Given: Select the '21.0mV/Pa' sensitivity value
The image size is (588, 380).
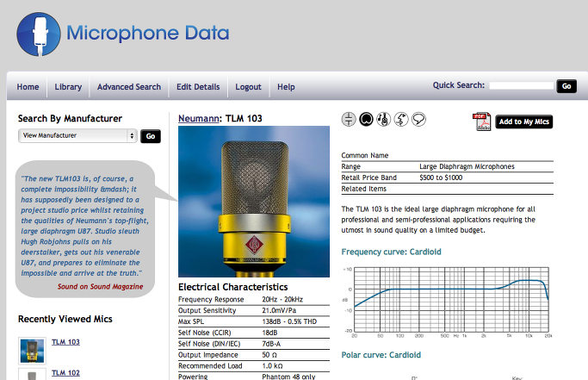Looking at the screenshot, I should click(279, 310).
